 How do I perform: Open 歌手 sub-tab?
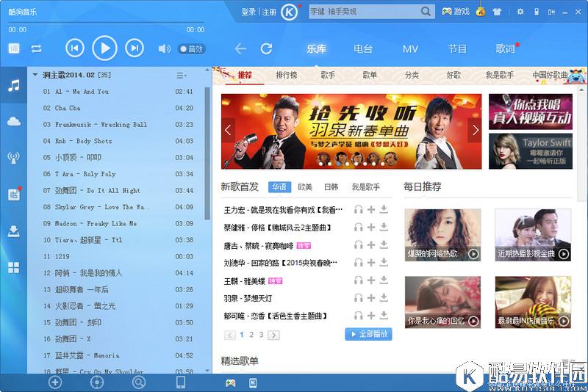pyautogui.click(x=328, y=76)
